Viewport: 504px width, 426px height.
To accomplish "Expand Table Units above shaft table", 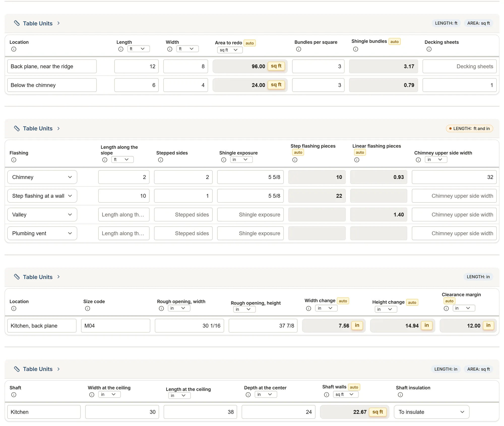I will tap(37, 369).
